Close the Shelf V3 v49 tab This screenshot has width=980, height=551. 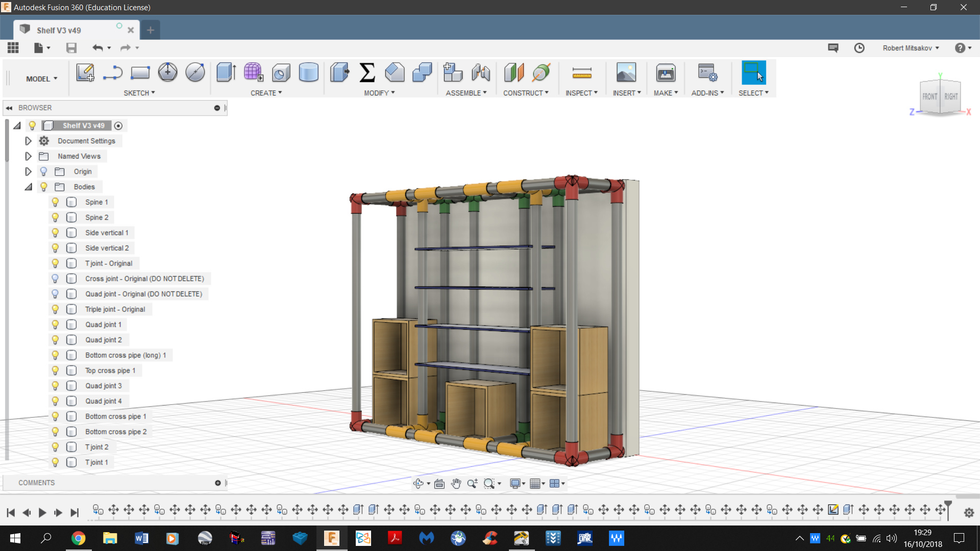click(131, 30)
